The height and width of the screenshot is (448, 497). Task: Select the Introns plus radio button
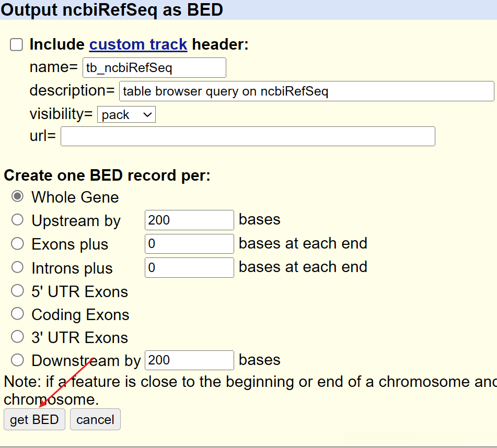pyautogui.click(x=18, y=267)
